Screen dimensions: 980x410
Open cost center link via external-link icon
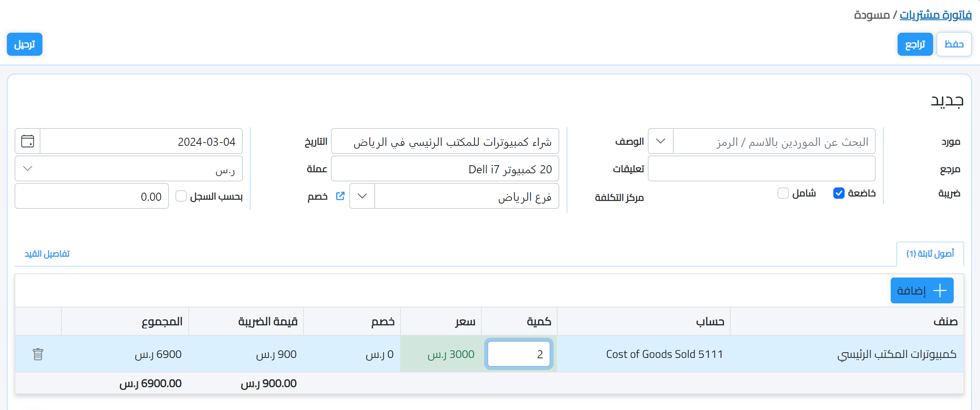coord(340,196)
